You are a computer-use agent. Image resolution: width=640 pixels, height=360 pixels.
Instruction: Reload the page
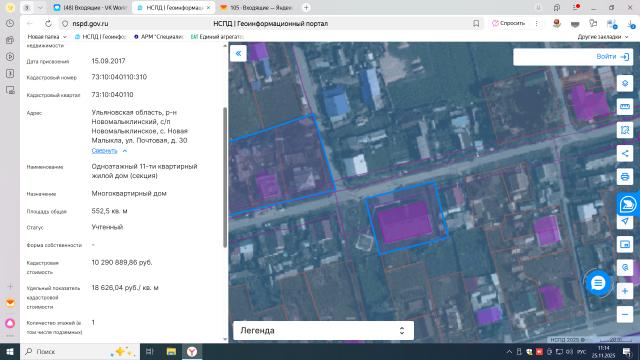coord(48,24)
